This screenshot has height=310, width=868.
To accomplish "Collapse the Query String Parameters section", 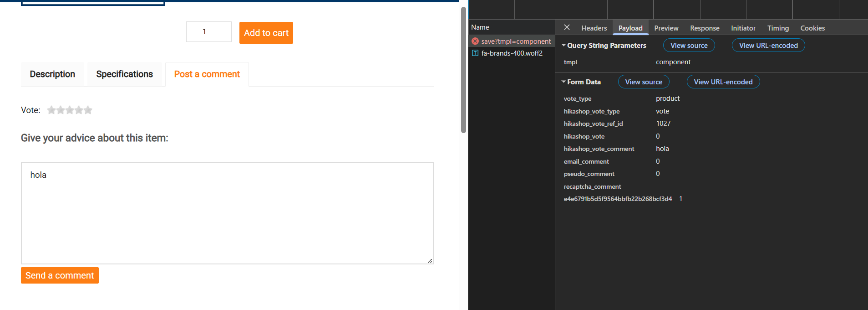I will coord(563,45).
